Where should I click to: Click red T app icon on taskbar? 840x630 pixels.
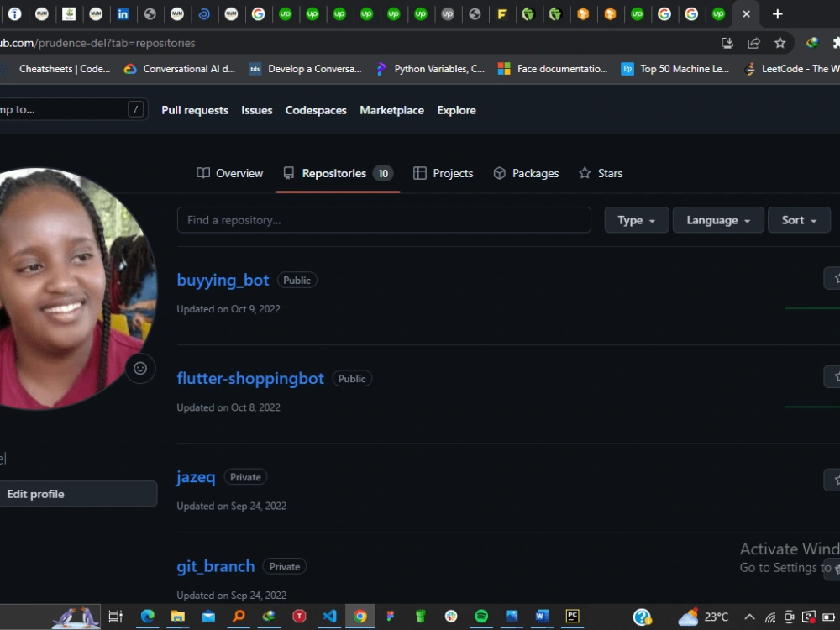pyautogui.click(x=299, y=617)
